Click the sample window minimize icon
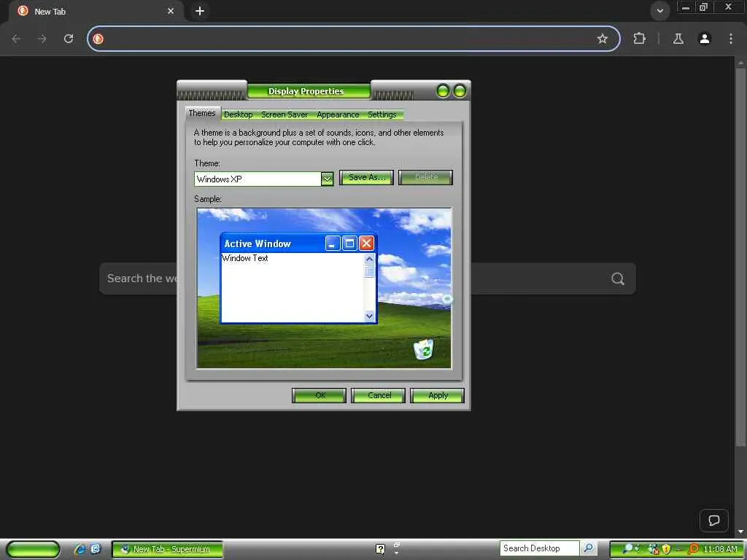The image size is (747, 560). point(333,244)
